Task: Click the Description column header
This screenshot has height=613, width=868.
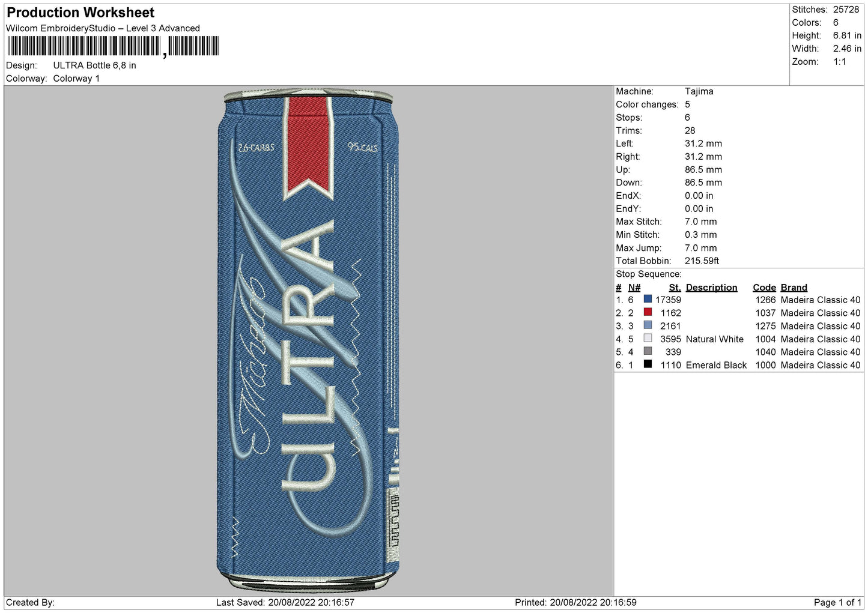Action: (711, 288)
